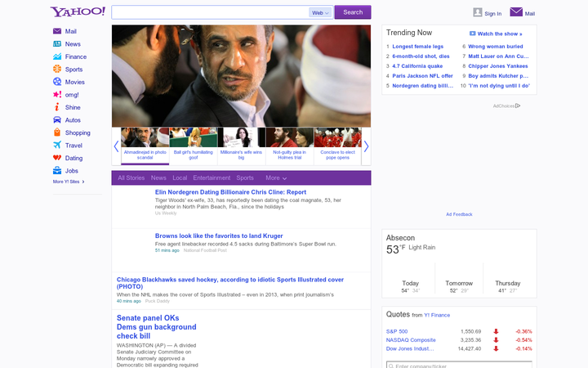Screen dimensions: 588x368
Task: Go to next carousel stories
Action: 367,146
